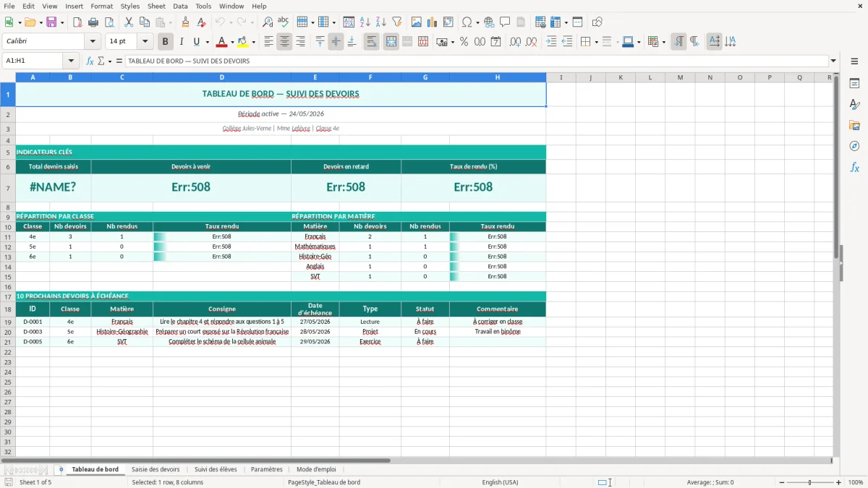Click the AutoFilter funnel icon

pos(397,22)
